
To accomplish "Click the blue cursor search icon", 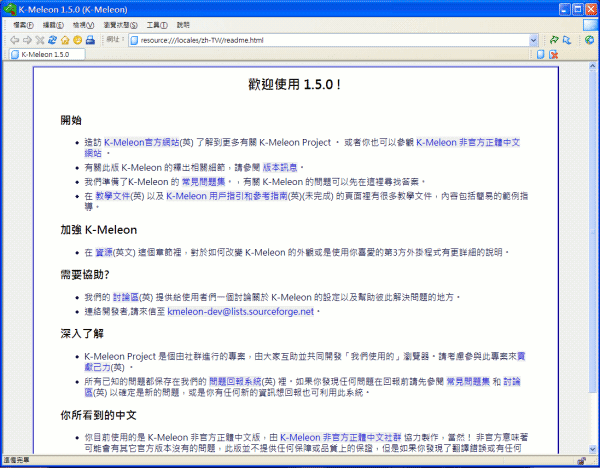I will (567, 40).
